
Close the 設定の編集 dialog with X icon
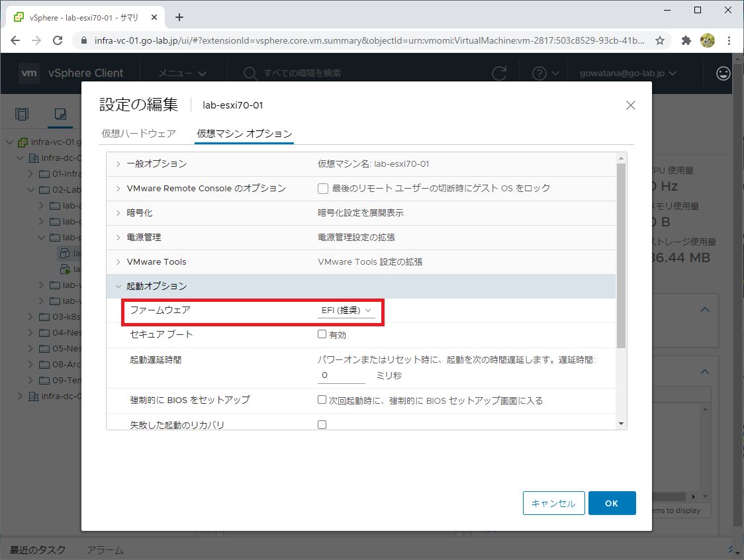pos(630,105)
